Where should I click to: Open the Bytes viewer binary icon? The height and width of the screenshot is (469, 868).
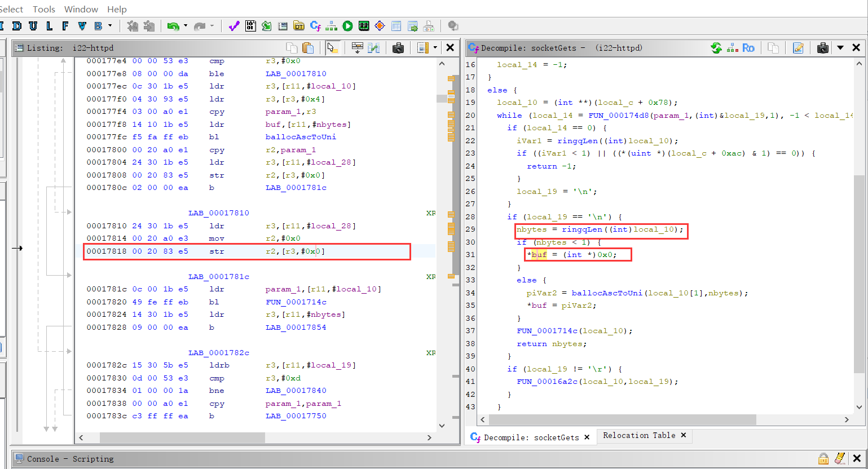click(x=250, y=26)
